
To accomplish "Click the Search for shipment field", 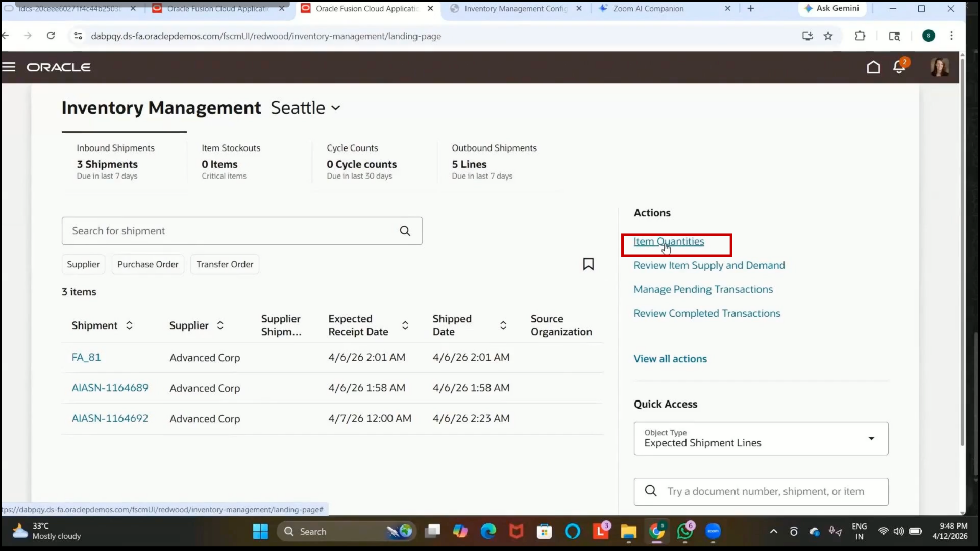I will [242, 231].
